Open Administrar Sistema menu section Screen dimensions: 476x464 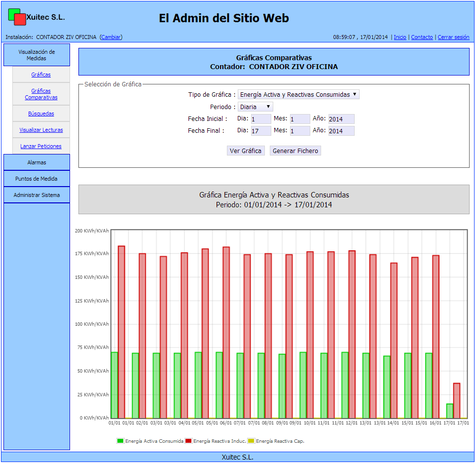point(37,195)
